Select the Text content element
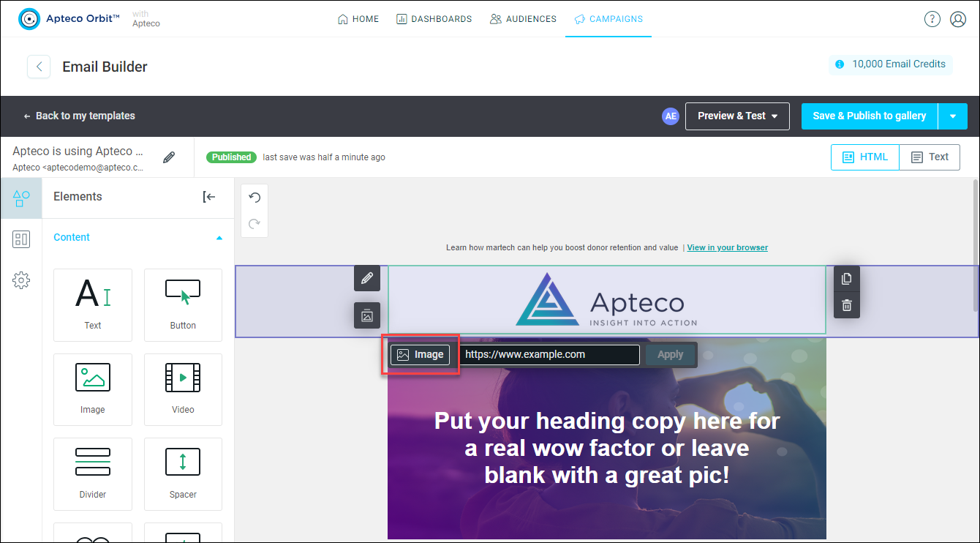 tap(93, 304)
